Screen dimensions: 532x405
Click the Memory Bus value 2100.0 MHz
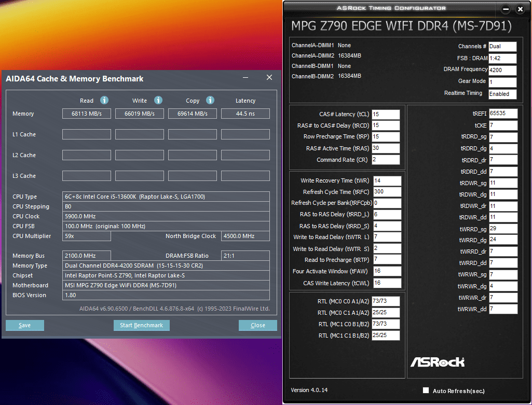pos(87,256)
